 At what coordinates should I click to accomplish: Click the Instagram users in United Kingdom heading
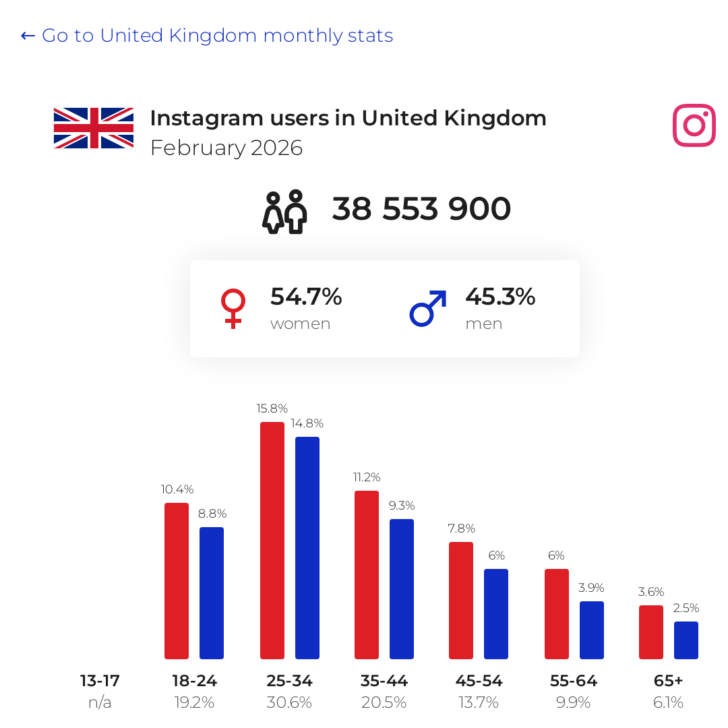[348, 118]
